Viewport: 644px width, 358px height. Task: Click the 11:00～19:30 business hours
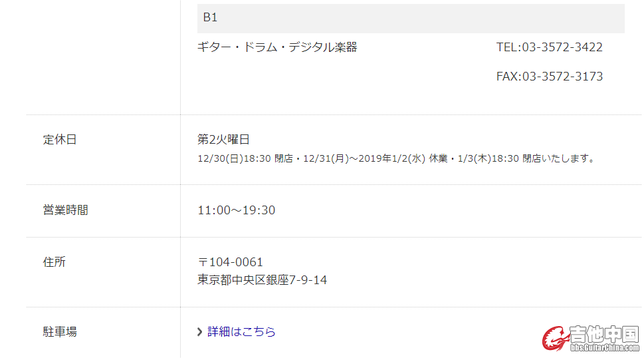(236, 210)
